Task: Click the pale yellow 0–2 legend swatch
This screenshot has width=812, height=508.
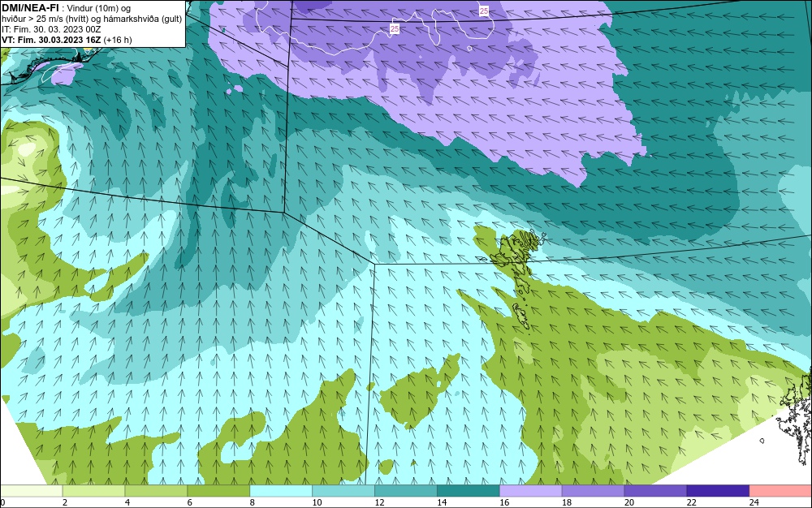Action: tap(31, 491)
